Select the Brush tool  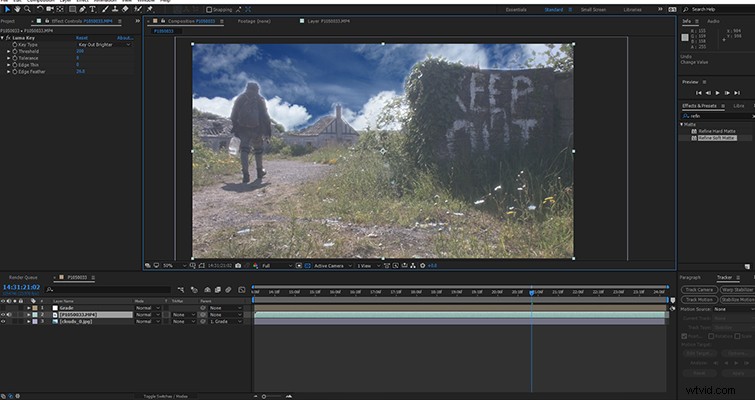[105, 9]
